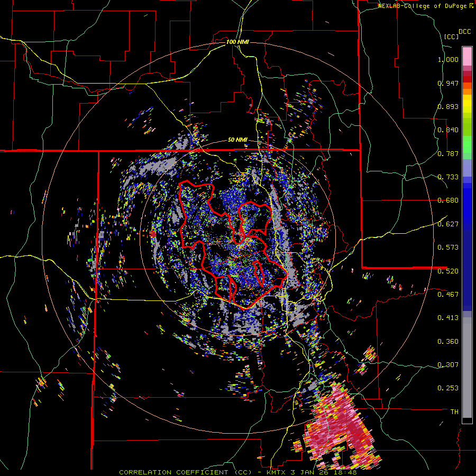The width and height of the screenshot is (476, 476).
Task: Click the 0.467 scale value
Action: coord(448,294)
